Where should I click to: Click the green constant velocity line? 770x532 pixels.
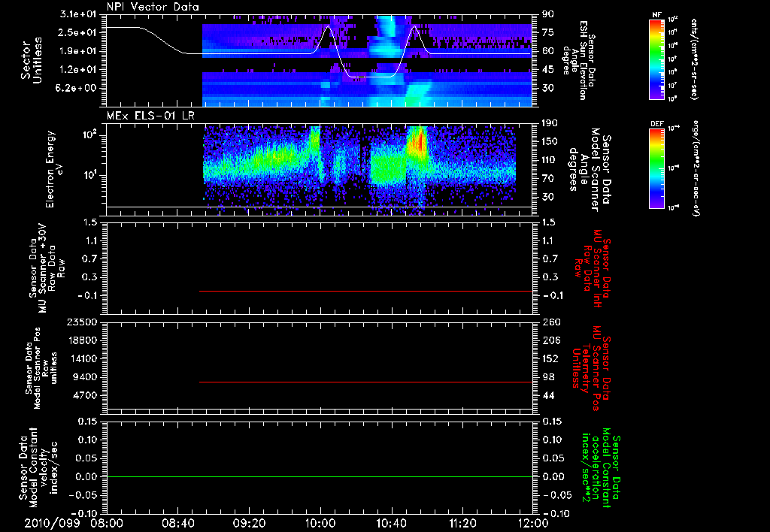pyautogui.click(x=320, y=476)
